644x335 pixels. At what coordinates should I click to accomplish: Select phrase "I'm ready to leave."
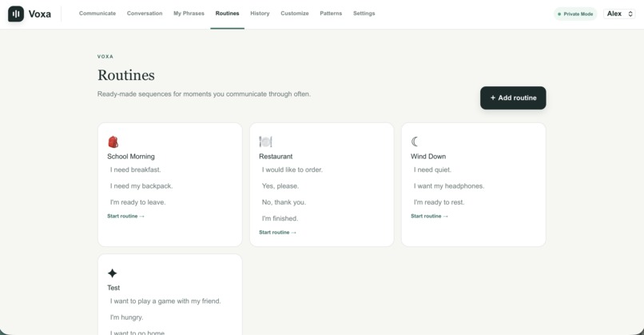point(137,202)
